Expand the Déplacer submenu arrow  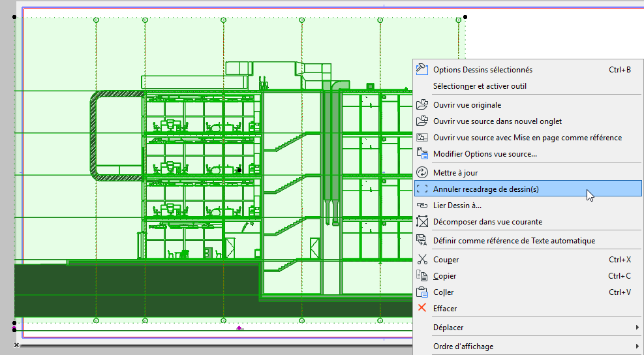coord(637,327)
